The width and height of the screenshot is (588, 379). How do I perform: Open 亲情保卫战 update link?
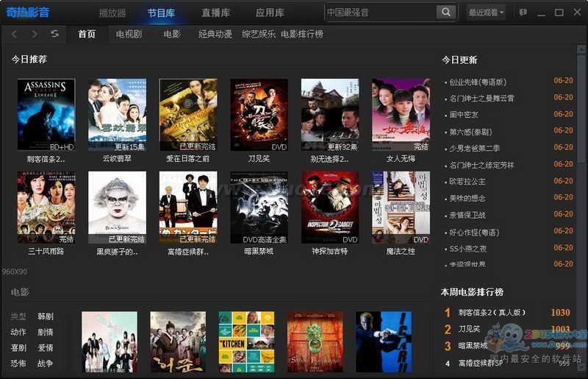pyautogui.click(x=467, y=215)
